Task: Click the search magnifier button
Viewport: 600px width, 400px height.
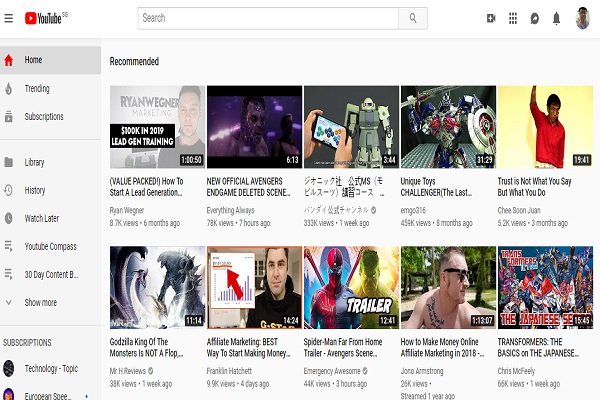Action: point(413,18)
